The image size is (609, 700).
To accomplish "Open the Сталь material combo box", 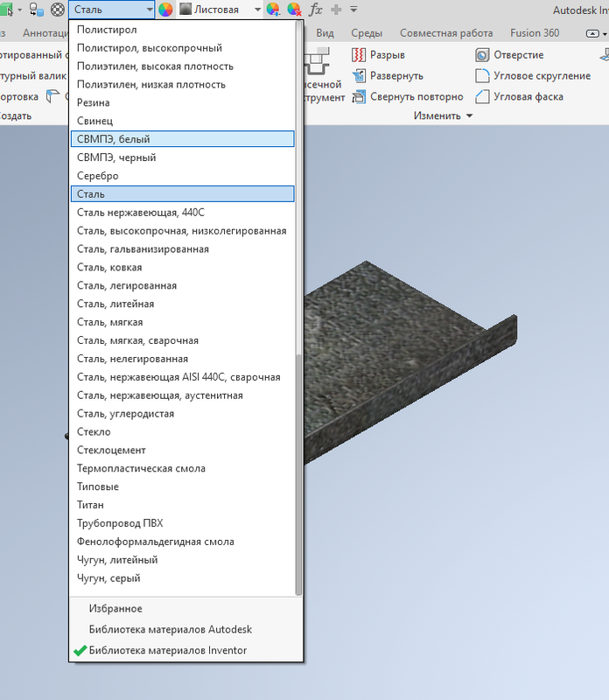I will (112, 10).
